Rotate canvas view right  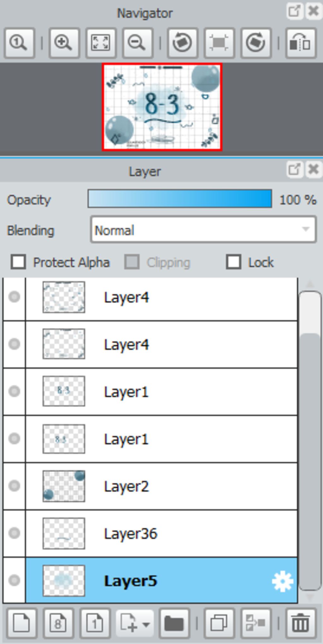pyautogui.click(x=256, y=43)
